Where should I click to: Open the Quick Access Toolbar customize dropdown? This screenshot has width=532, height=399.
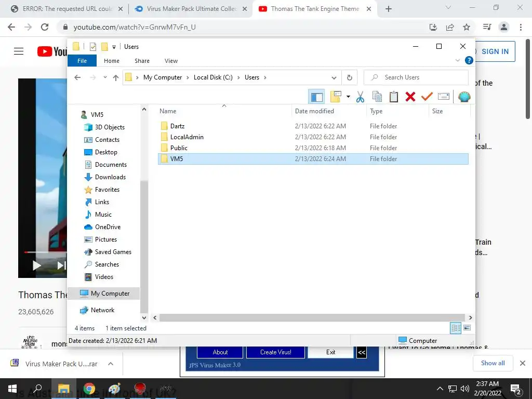[114, 47]
